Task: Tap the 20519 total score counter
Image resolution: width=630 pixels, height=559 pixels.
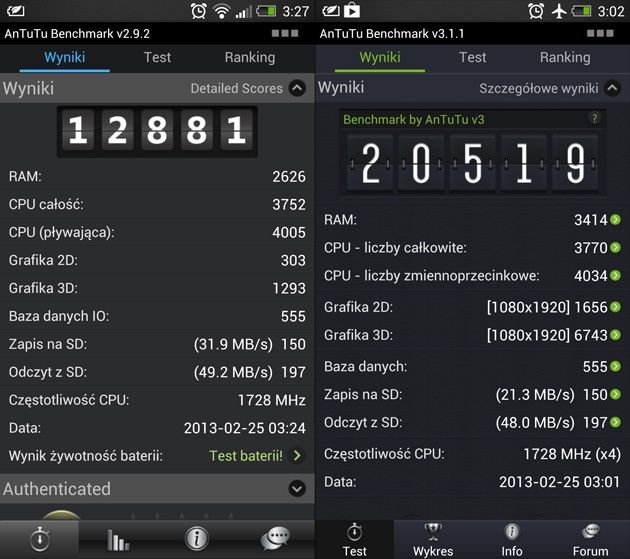Action: (472, 163)
